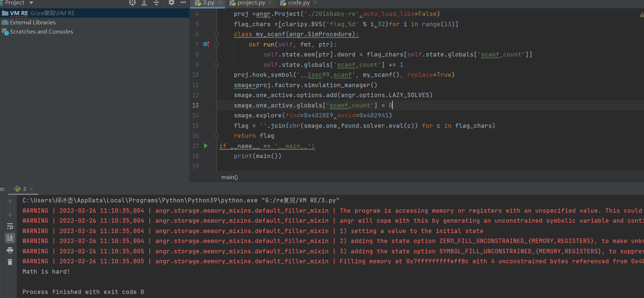Click the LAZY_SOLVES options line 12
The width and height of the screenshot is (644, 298).
point(333,95)
